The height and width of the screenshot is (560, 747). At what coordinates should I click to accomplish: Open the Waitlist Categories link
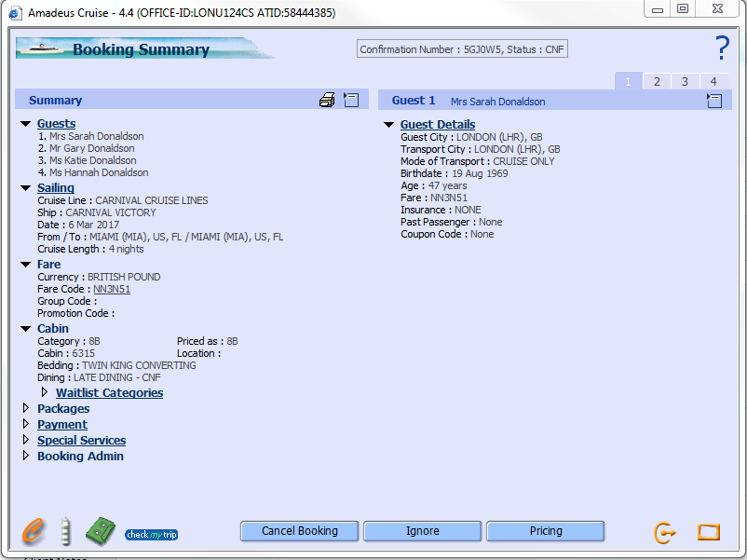110,392
